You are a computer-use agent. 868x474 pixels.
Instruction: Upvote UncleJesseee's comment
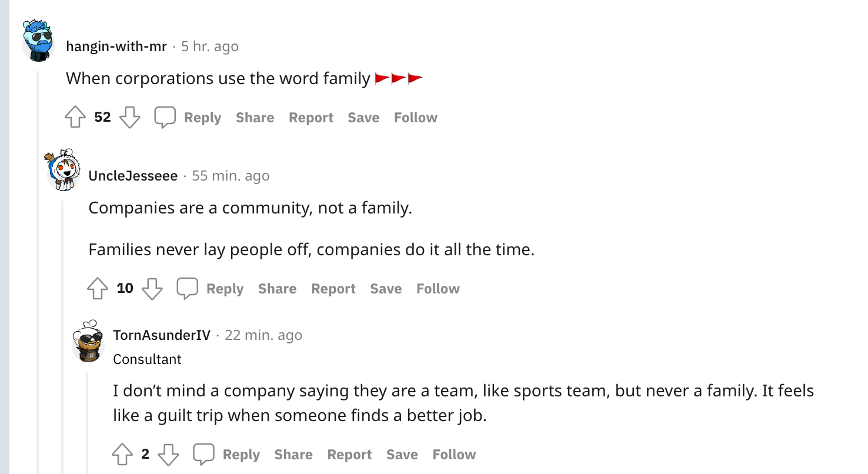click(98, 288)
